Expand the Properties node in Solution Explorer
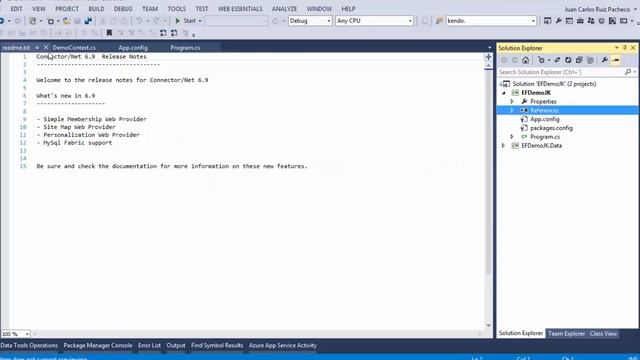This screenshot has width=640, height=360. [x=512, y=102]
